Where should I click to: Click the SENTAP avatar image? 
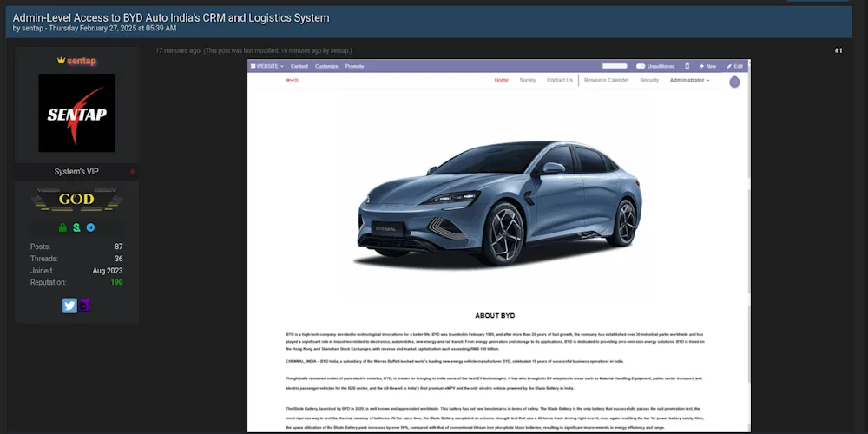77,113
